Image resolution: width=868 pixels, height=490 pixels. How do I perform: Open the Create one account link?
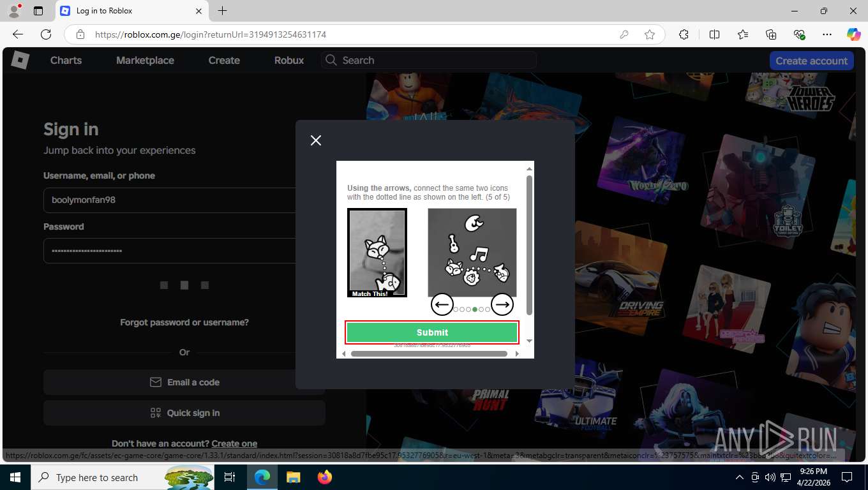coord(234,443)
